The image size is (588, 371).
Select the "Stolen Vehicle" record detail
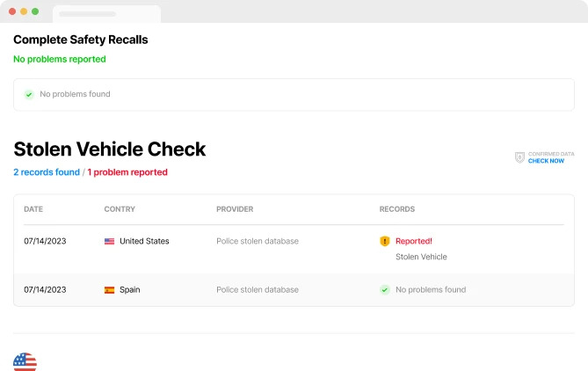(421, 257)
